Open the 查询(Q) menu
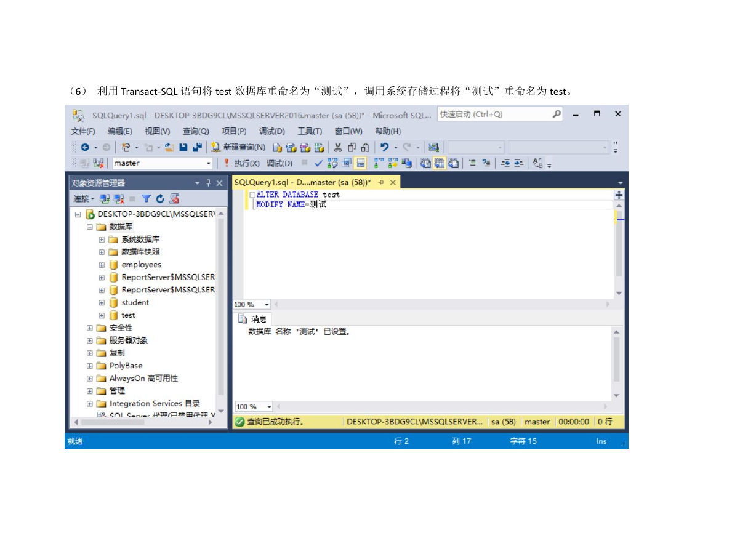 coord(196,131)
